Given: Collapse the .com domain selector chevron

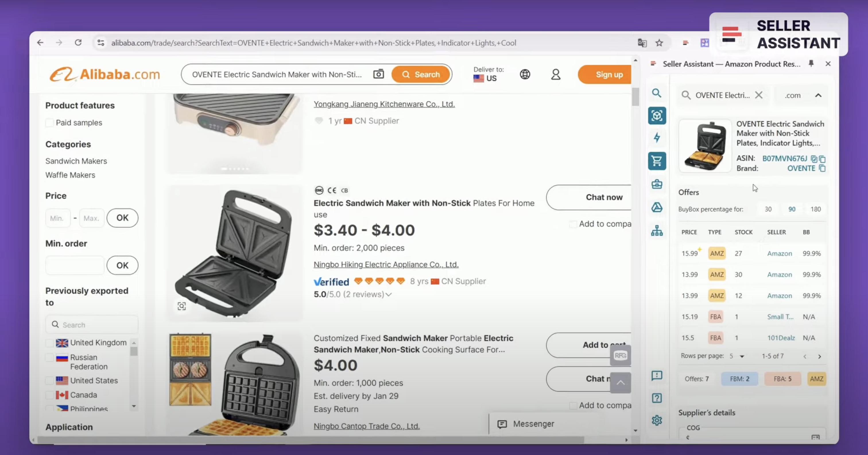Looking at the screenshot, I should coord(819,95).
